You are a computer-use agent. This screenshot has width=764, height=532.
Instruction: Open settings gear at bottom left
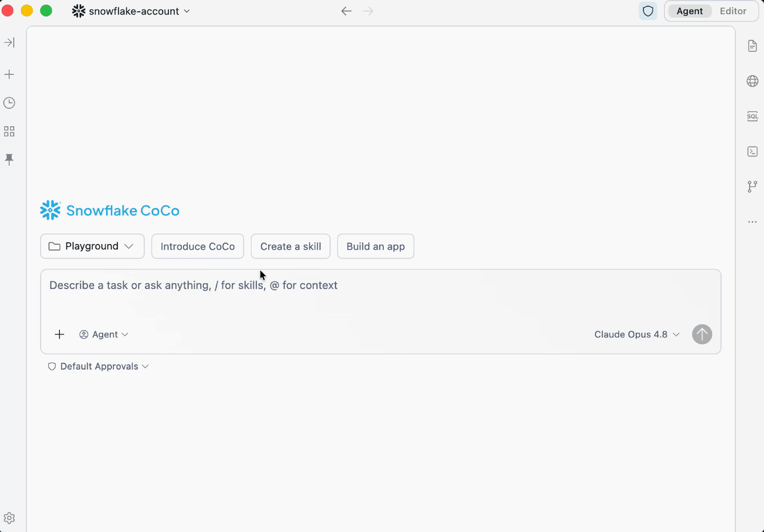pos(9,518)
